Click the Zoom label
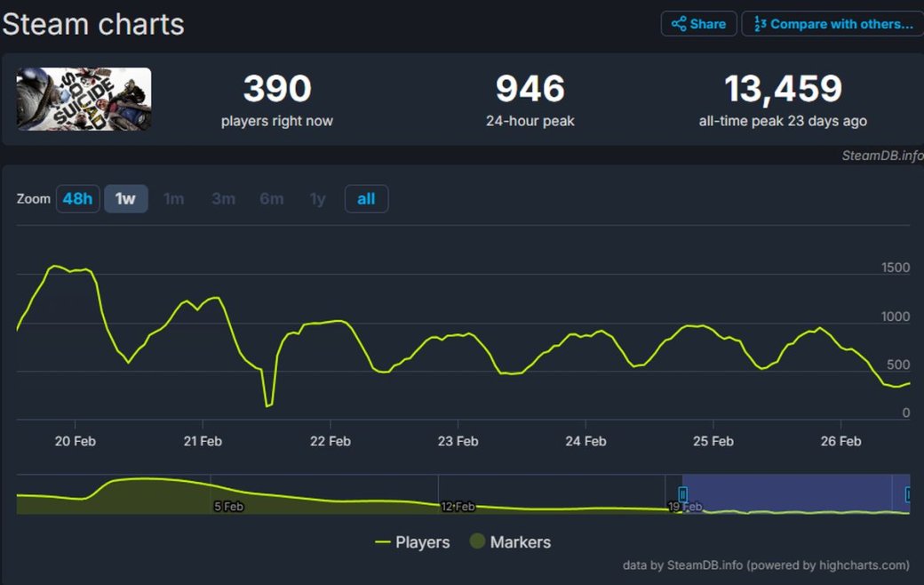 click(x=34, y=199)
